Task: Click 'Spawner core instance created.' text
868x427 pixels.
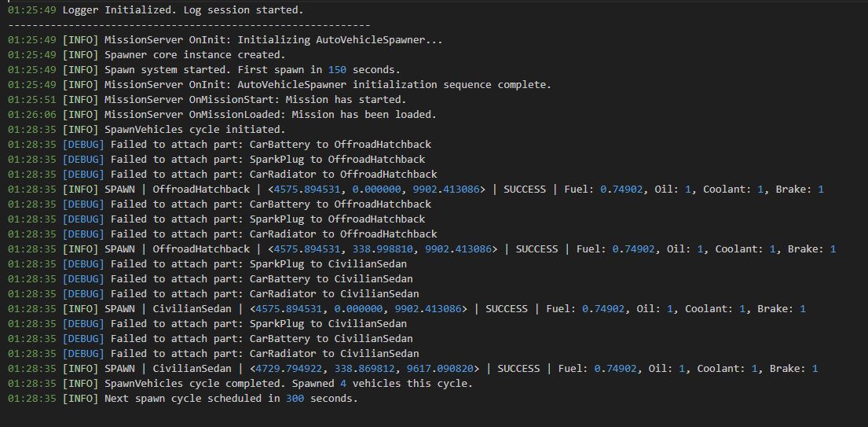Action: 194,55
